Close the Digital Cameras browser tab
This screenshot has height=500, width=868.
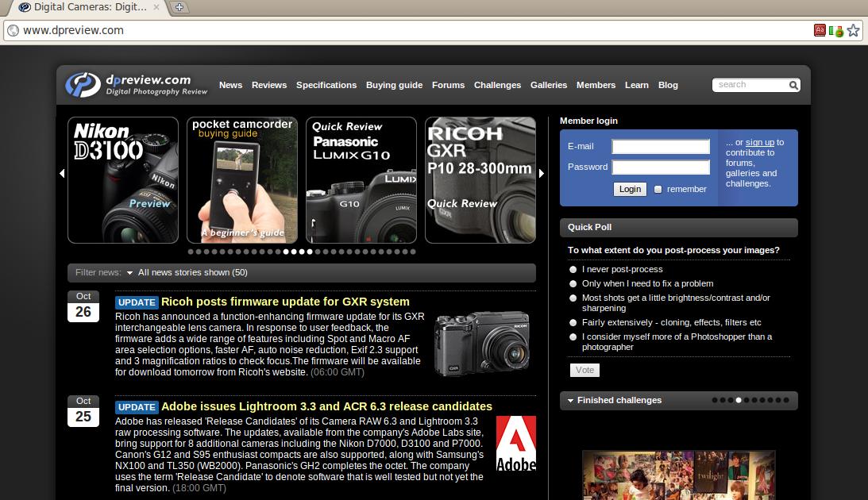click(156, 7)
